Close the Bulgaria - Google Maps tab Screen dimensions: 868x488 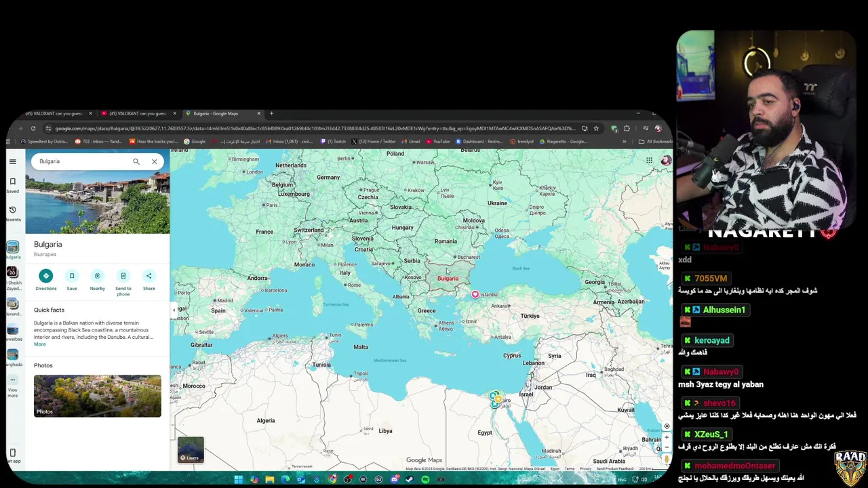(x=258, y=113)
